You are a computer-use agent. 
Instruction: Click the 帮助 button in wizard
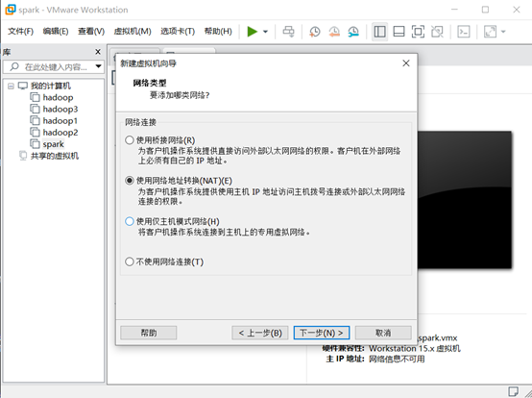click(149, 333)
